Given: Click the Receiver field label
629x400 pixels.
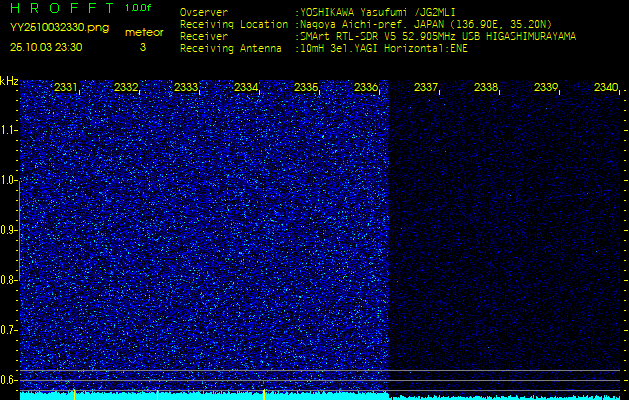Looking at the screenshot, I should (204, 37).
